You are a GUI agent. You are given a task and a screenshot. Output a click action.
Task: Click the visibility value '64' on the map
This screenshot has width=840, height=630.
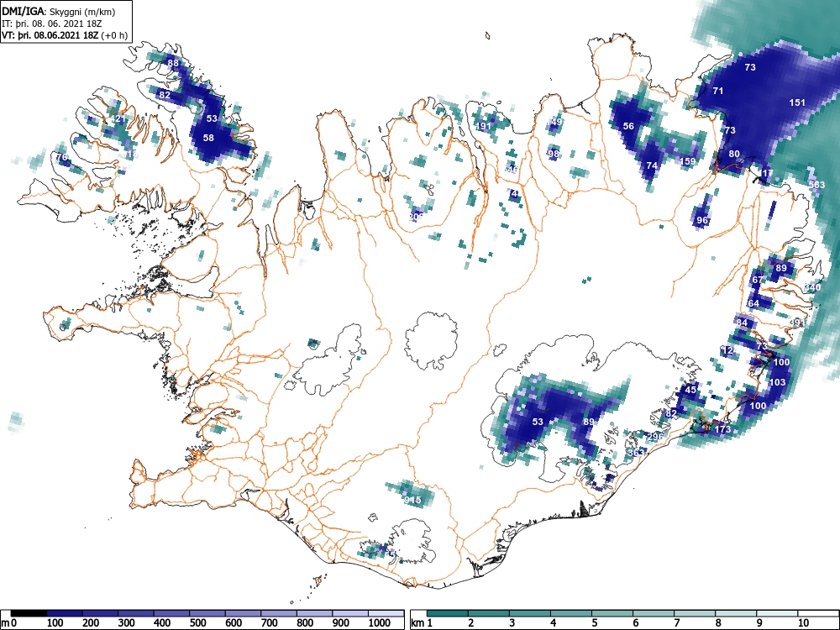(753, 303)
